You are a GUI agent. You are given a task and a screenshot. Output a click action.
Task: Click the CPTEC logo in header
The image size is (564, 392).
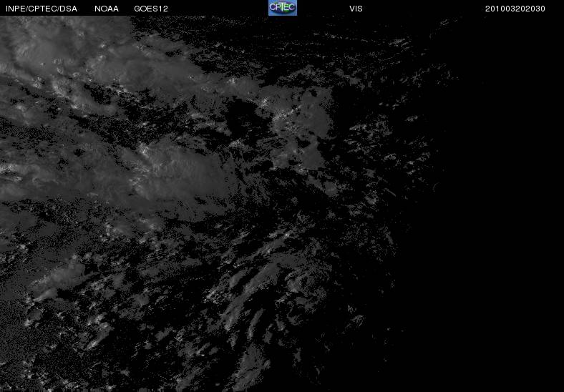tap(283, 8)
